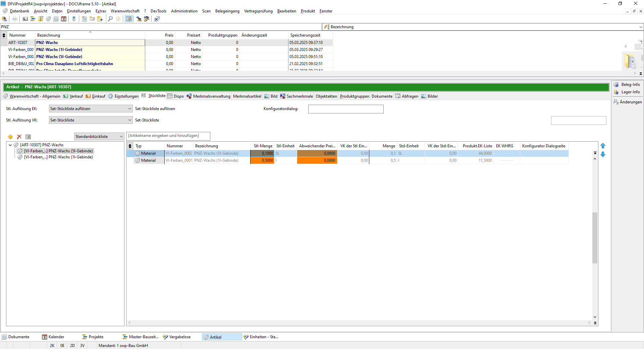The width and height of the screenshot is (644, 349).
Task: Open the calendar icon in the toolbar
Action: coord(64,19)
